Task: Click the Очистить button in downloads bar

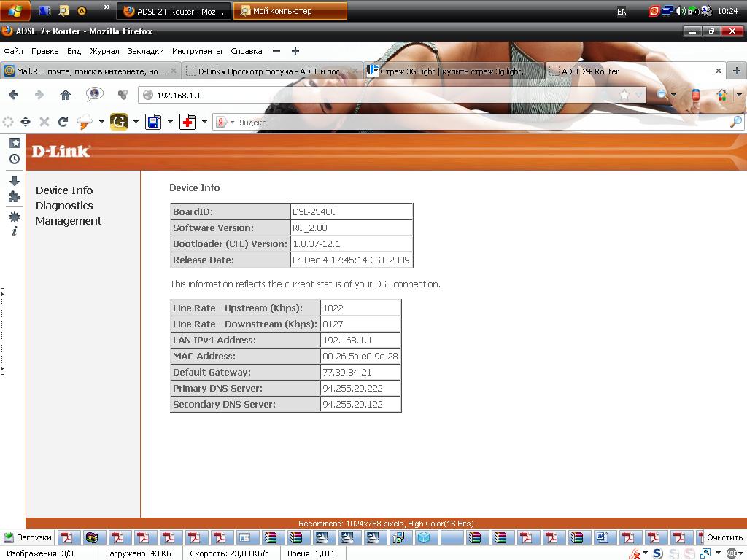Action: (x=724, y=537)
